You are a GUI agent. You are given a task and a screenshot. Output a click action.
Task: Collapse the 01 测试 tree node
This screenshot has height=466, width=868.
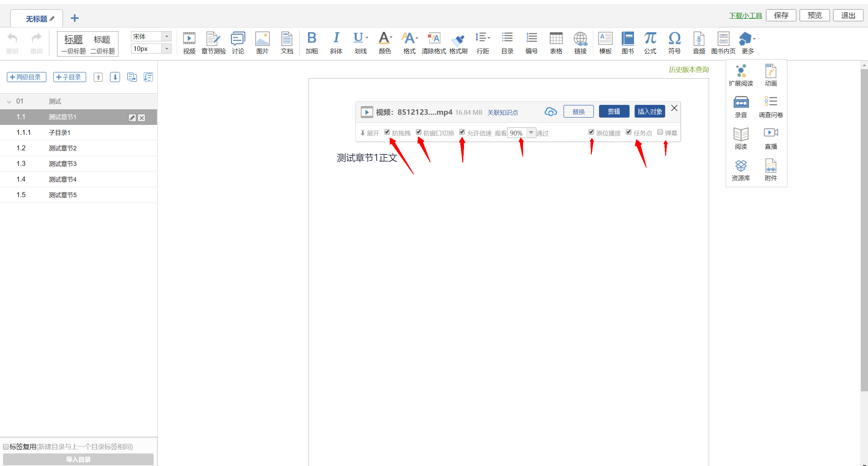[x=9, y=101]
